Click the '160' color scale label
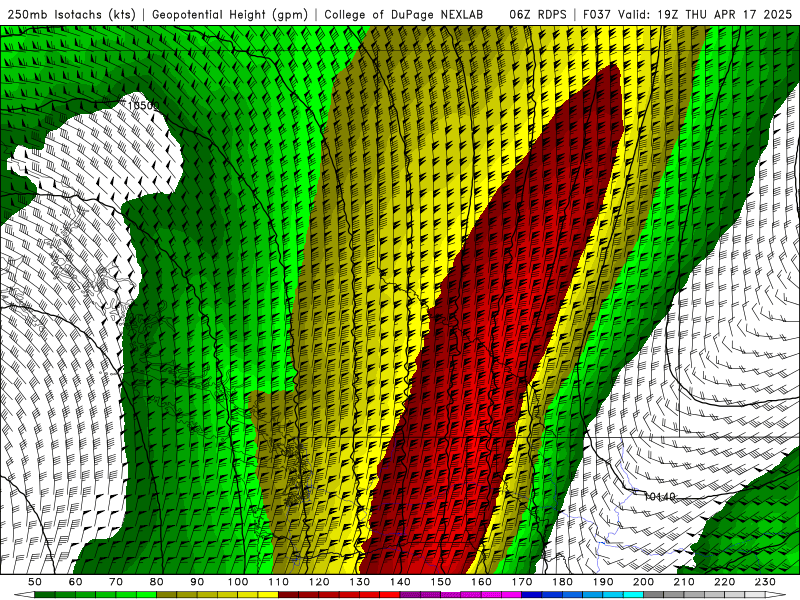Screen dimensions: 800x600 481,582
